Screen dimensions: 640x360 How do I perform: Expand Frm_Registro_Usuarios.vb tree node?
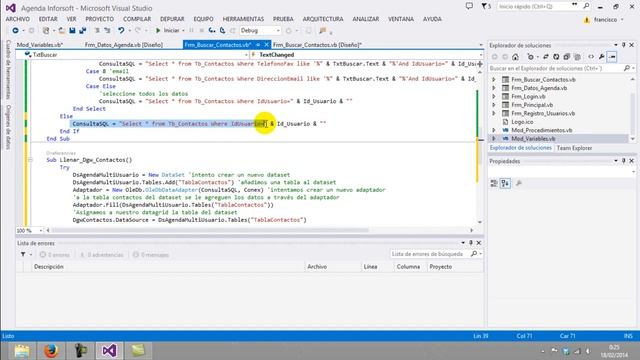click(x=494, y=113)
